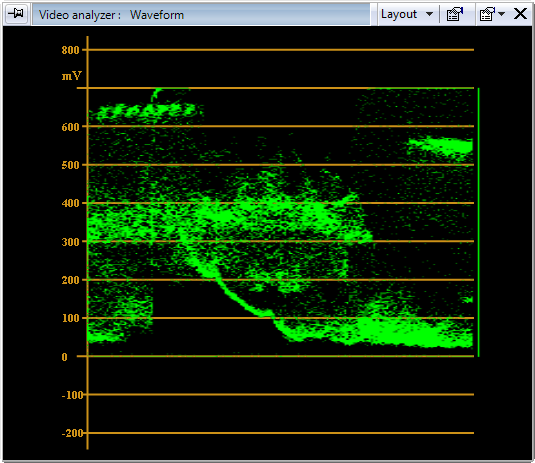Click the -100 scale label
This screenshot has width=535, height=463.
72,395
